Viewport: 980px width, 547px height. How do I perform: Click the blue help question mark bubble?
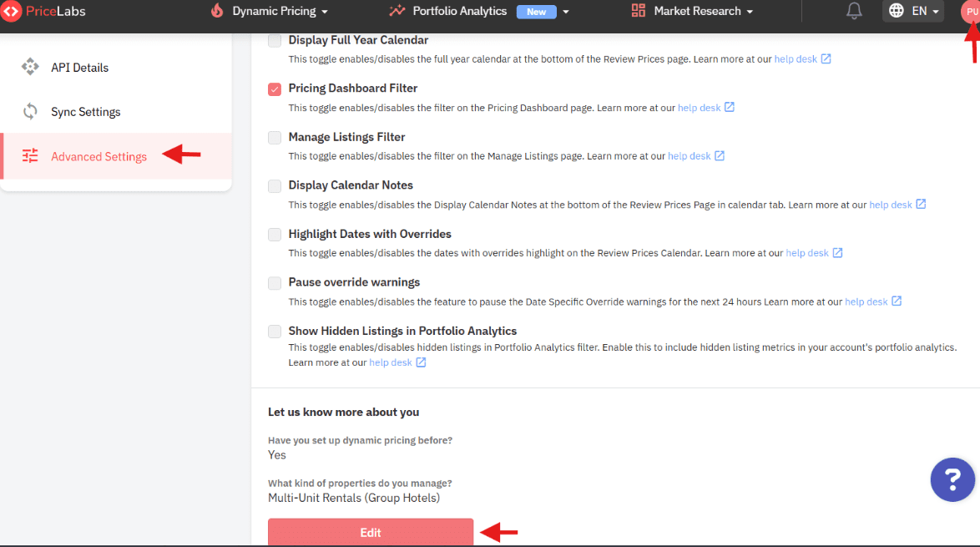tap(952, 479)
